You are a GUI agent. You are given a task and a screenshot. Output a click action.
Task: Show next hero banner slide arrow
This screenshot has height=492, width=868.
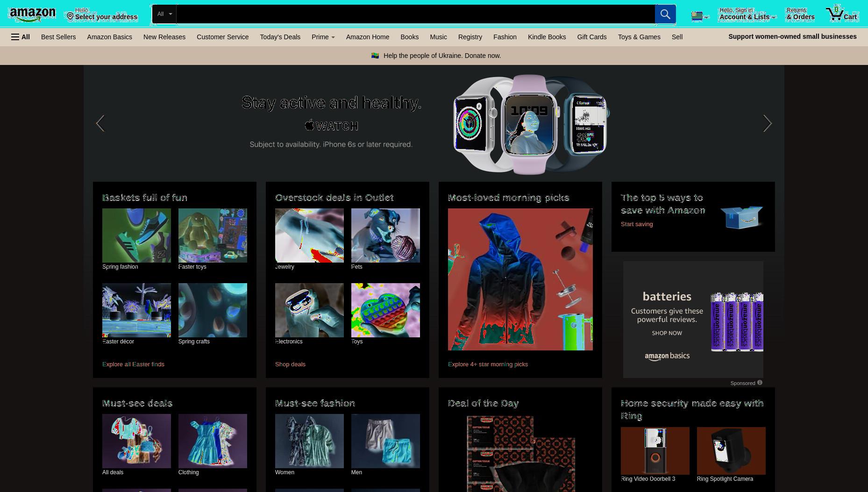click(768, 123)
